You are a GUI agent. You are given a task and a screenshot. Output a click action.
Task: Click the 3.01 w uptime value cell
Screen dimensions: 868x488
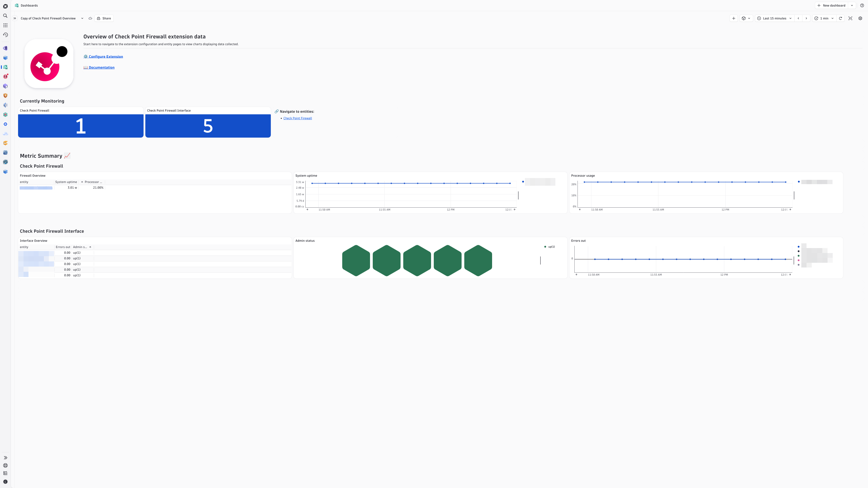tap(72, 188)
